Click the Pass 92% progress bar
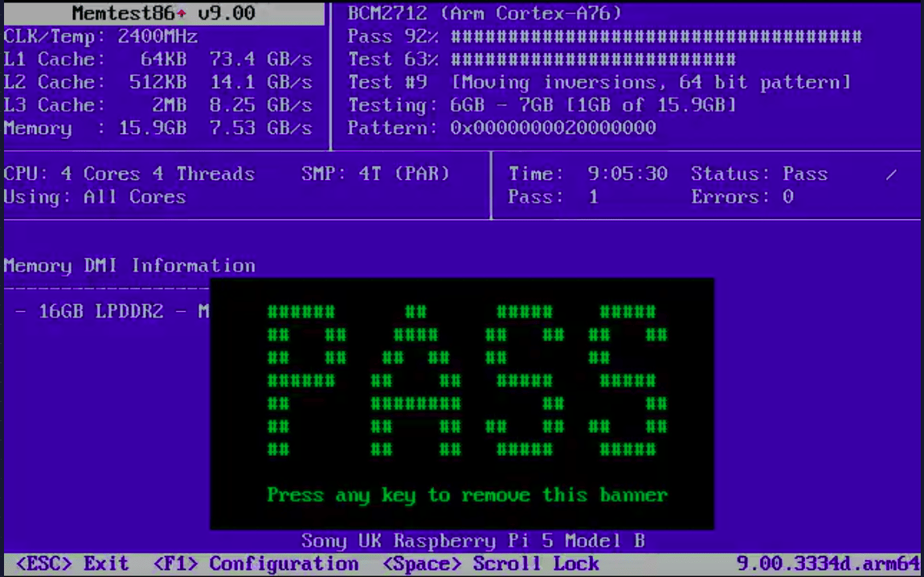 point(656,36)
